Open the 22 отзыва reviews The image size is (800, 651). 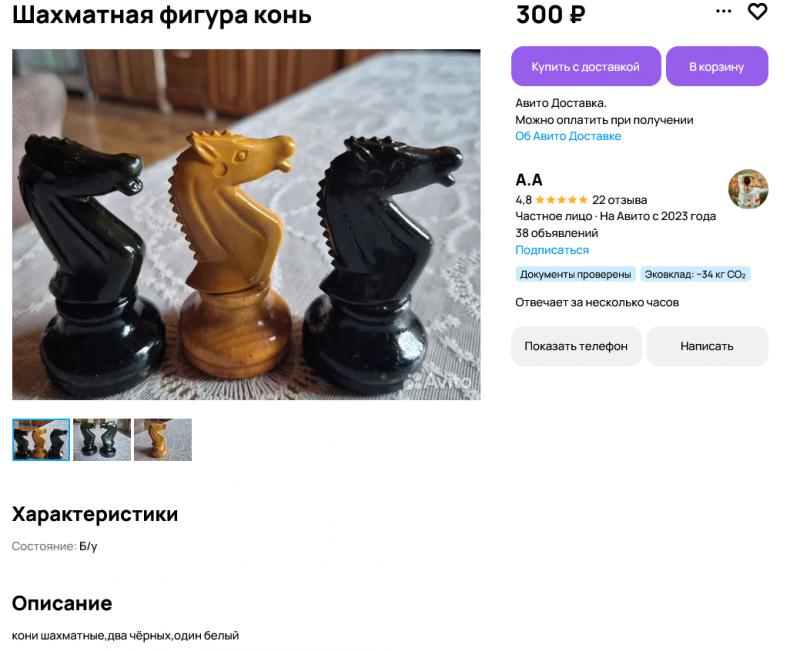point(619,200)
